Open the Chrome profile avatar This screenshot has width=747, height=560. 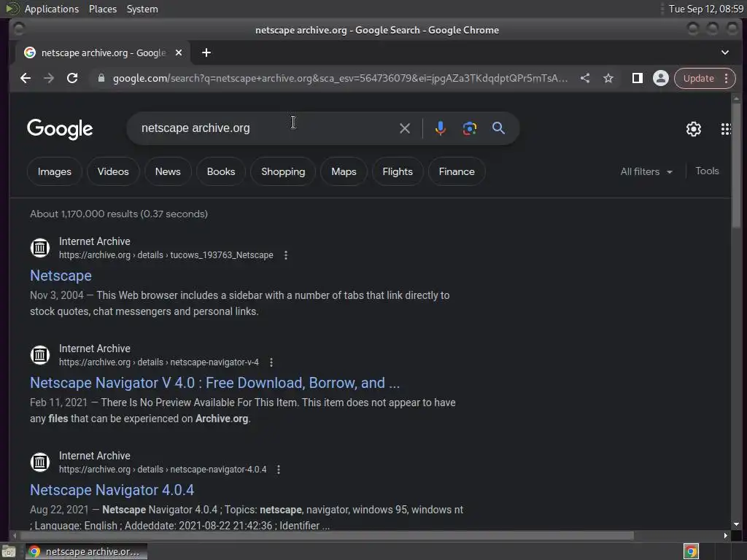pyautogui.click(x=661, y=78)
